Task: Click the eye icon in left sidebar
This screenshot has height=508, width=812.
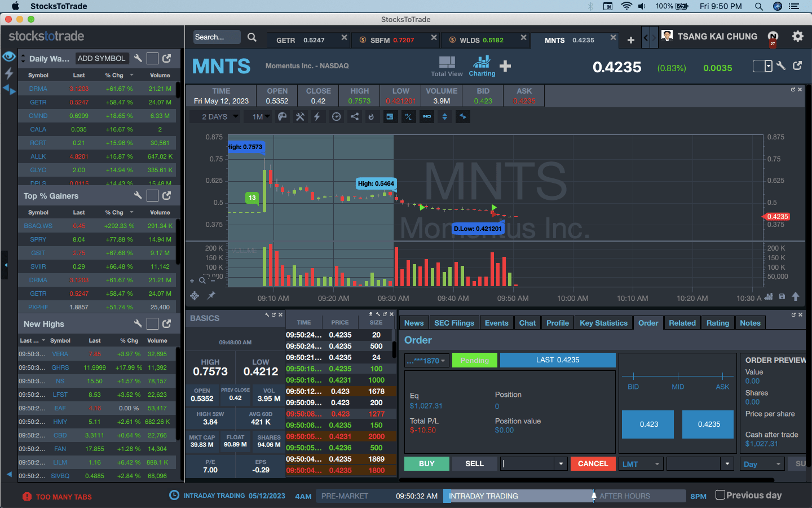Action: tap(8, 56)
